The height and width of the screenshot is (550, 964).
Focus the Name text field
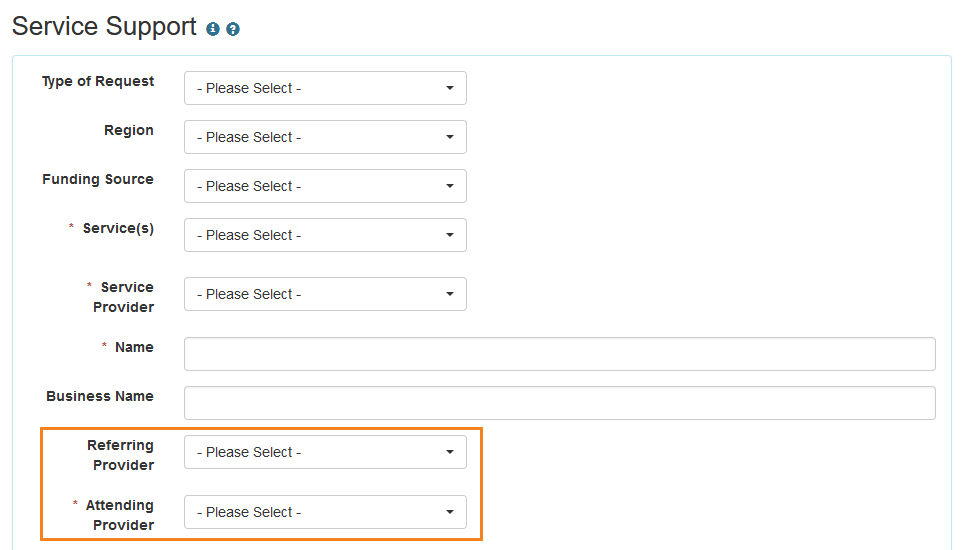tap(559, 354)
